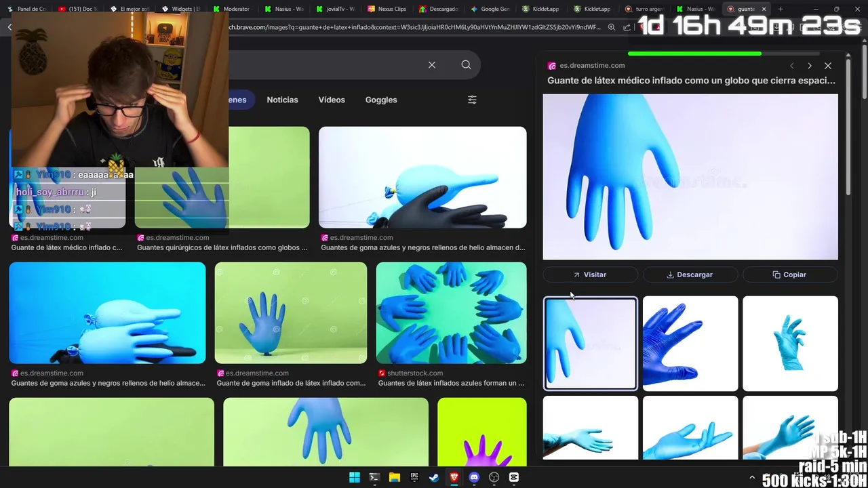Click 'Guantes de látex inflados azules forman' caption

click(451, 383)
